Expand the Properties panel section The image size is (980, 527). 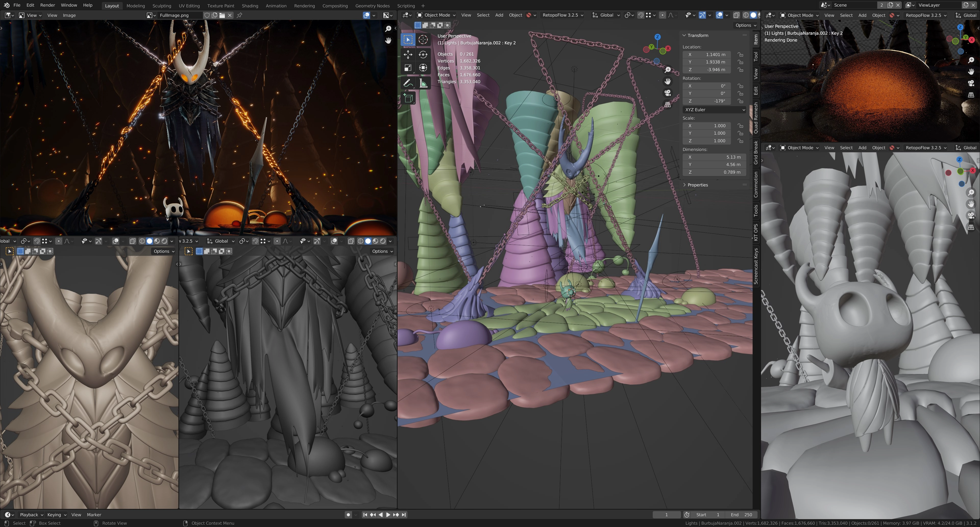[x=697, y=185]
